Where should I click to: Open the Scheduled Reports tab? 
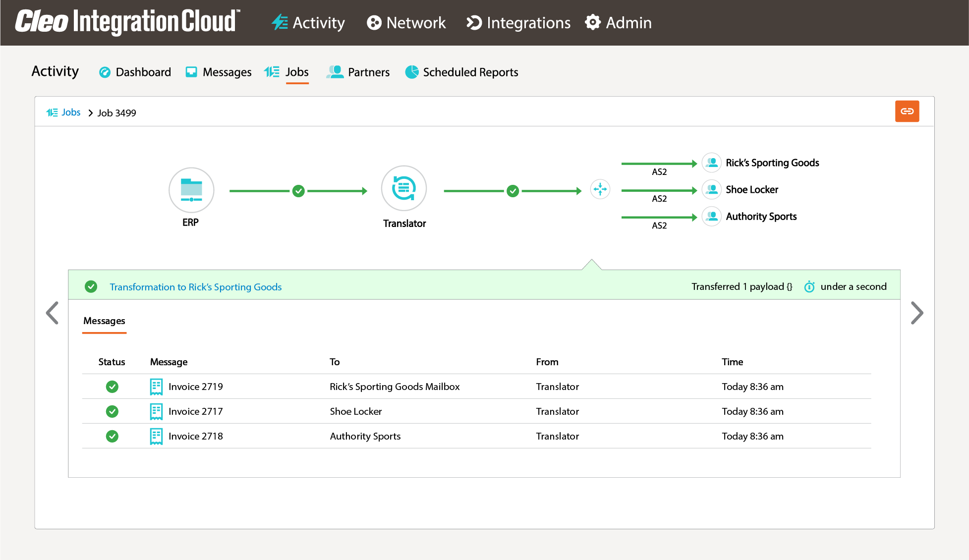461,72
